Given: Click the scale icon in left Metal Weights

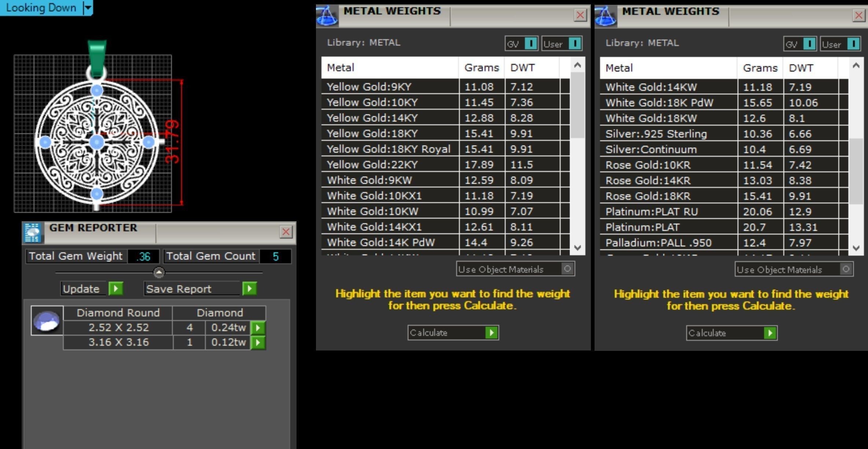Looking at the screenshot, I should coord(327,16).
